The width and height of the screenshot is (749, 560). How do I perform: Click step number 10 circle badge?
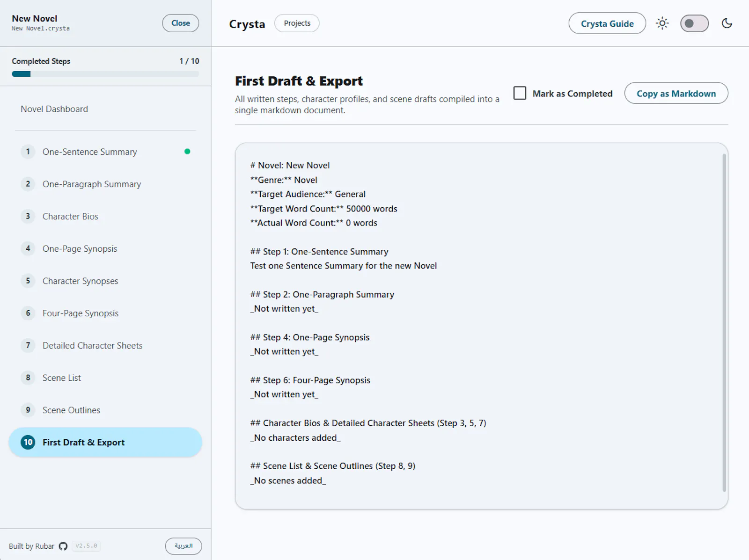click(28, 442)
